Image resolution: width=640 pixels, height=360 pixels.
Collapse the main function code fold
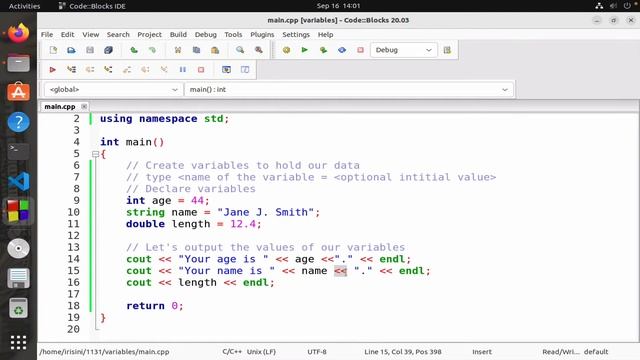point(95,154)
